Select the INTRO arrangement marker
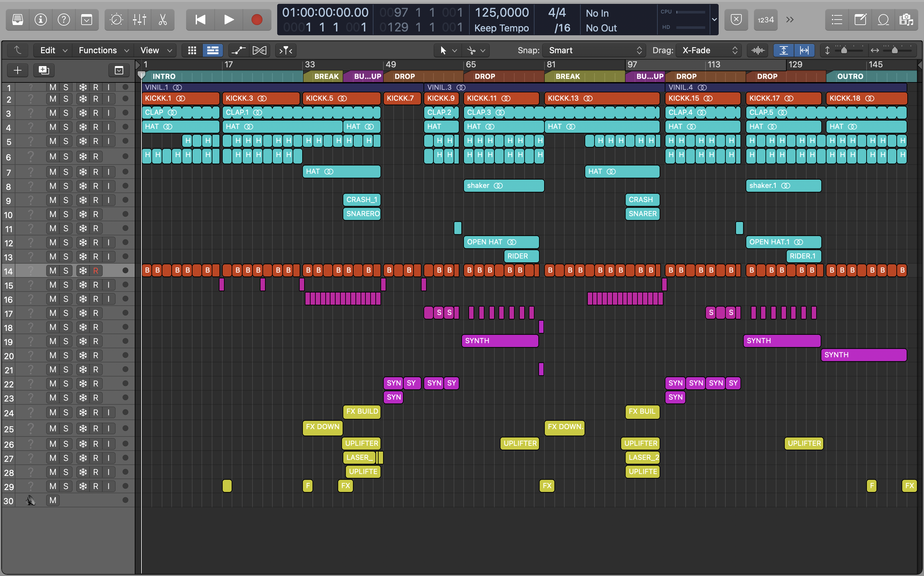 tap(222, 76)
